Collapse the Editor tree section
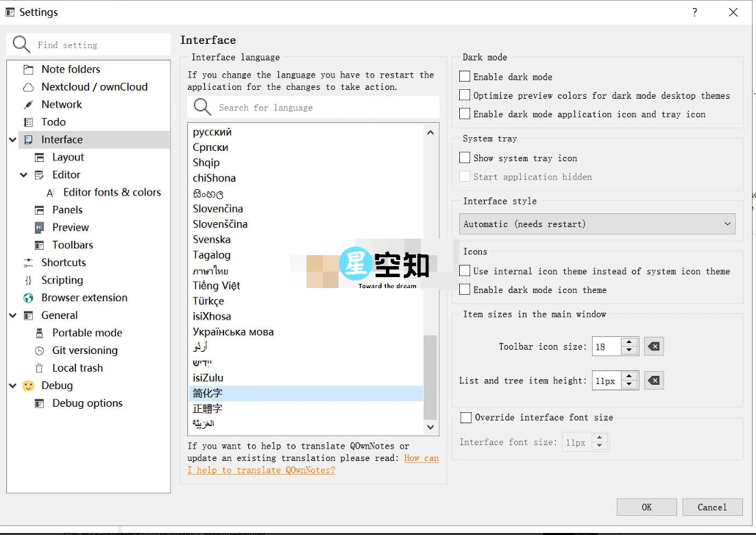The image size is (756, 535). pyautogui.click(x=23, y=174)
